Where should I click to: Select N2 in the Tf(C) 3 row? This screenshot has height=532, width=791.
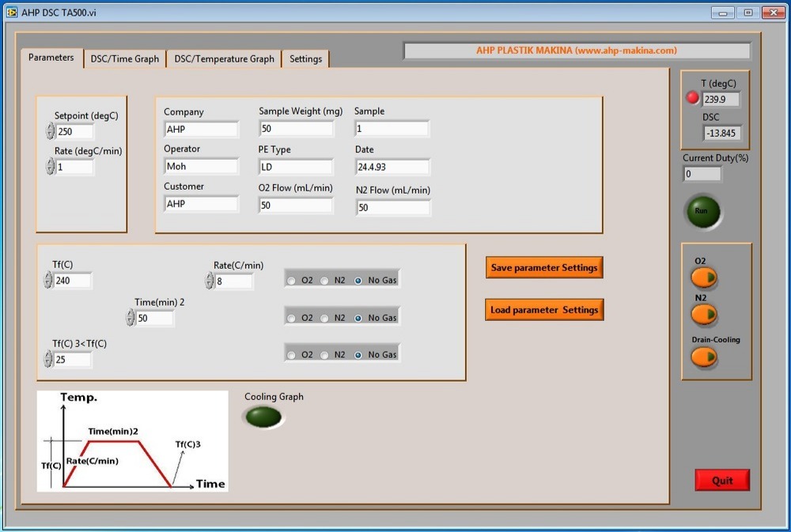point(324,355)
